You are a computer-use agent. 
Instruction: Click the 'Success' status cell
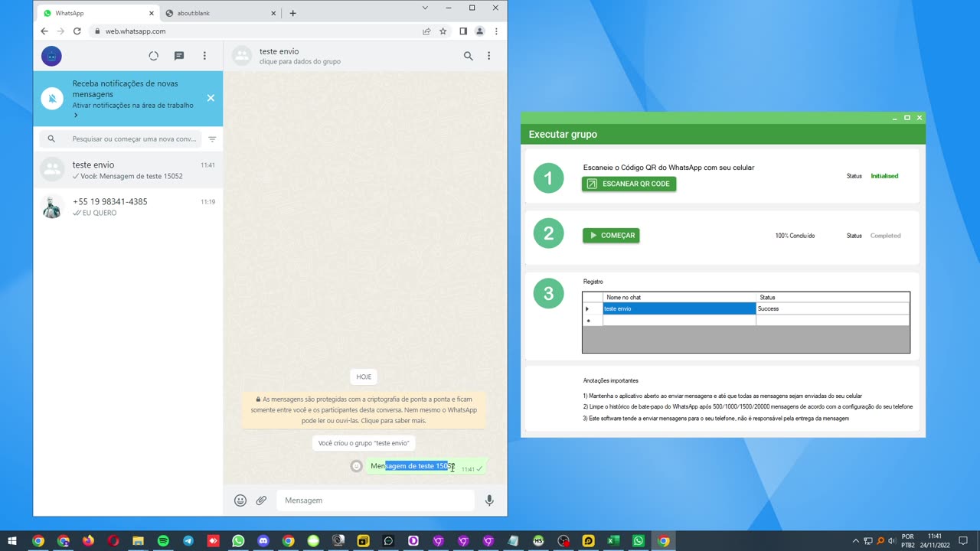coord(833,308)
